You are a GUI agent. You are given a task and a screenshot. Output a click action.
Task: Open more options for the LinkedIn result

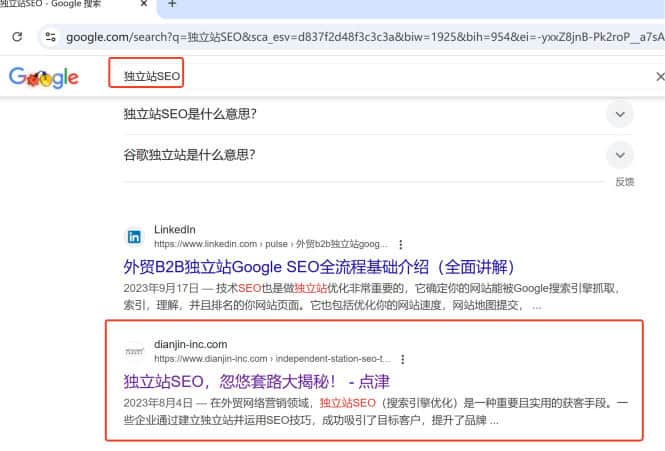(x=401, y=244)
